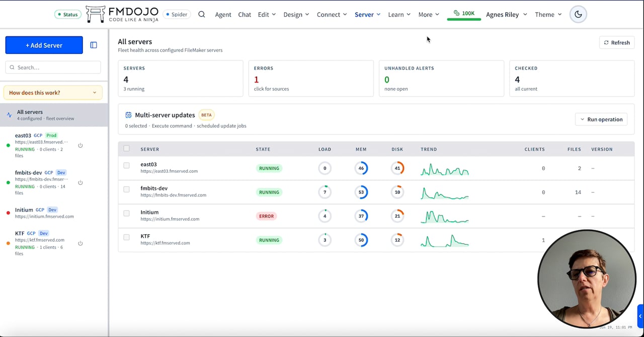This screenshot has width=644, height=337.
Task: Click the Status pill button
Action: point(67,14)
